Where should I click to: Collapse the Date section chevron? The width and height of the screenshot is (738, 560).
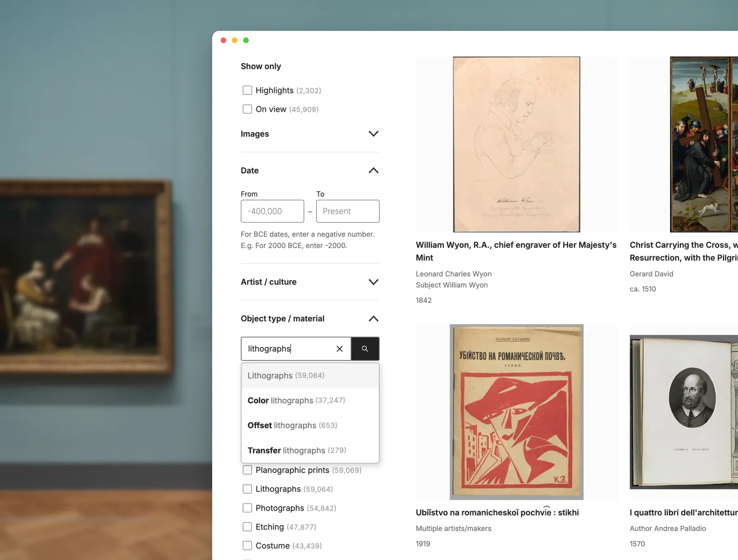374,171
